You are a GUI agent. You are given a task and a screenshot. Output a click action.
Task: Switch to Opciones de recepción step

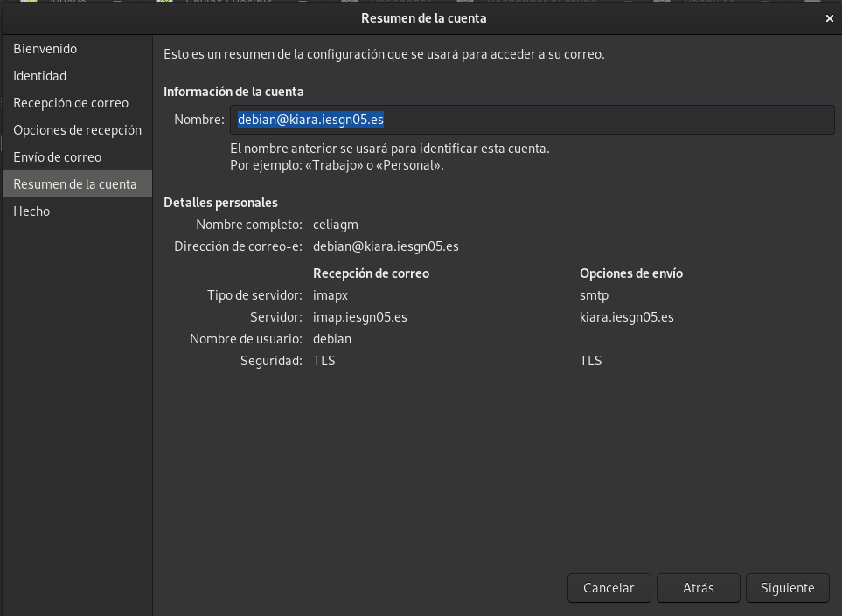coord(77,130)
